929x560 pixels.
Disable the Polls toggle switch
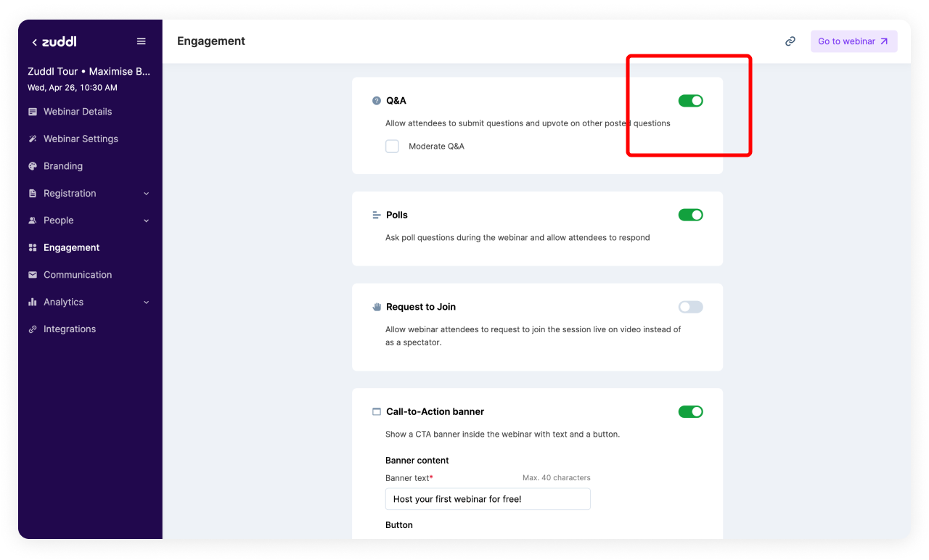(x=690, y=215)
